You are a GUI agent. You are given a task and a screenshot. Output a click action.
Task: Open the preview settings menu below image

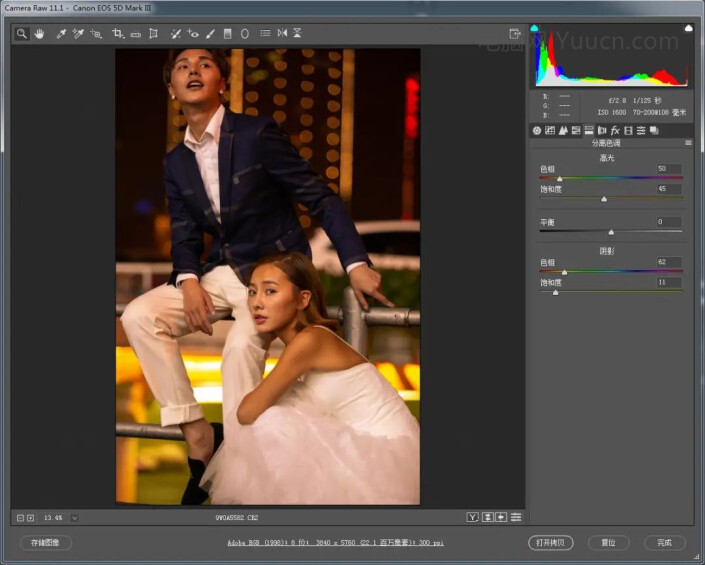516,517
